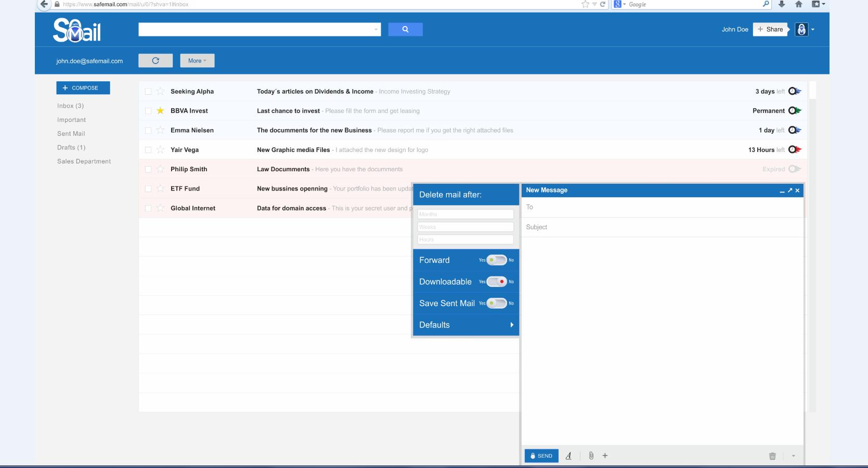Toggle the Save Sent Mail switch
The width and height of the screenshot is (868, 468).
coord(496,303)
